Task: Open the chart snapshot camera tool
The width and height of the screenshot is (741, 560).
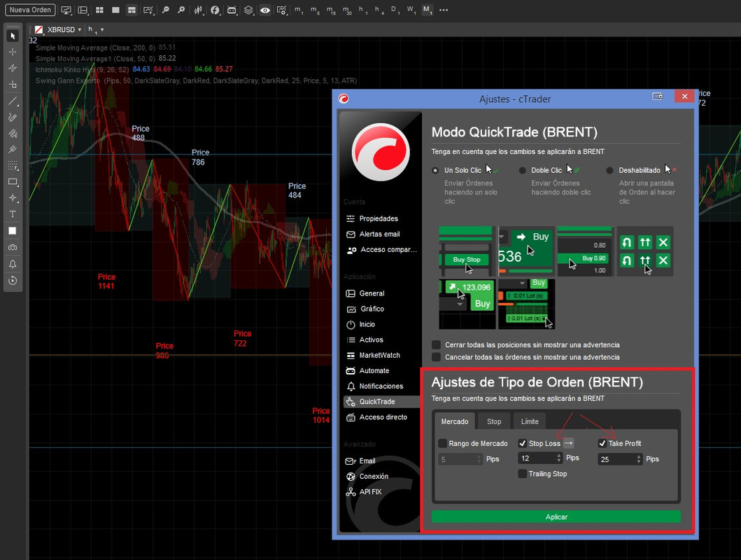Action: tap(13, 247)
